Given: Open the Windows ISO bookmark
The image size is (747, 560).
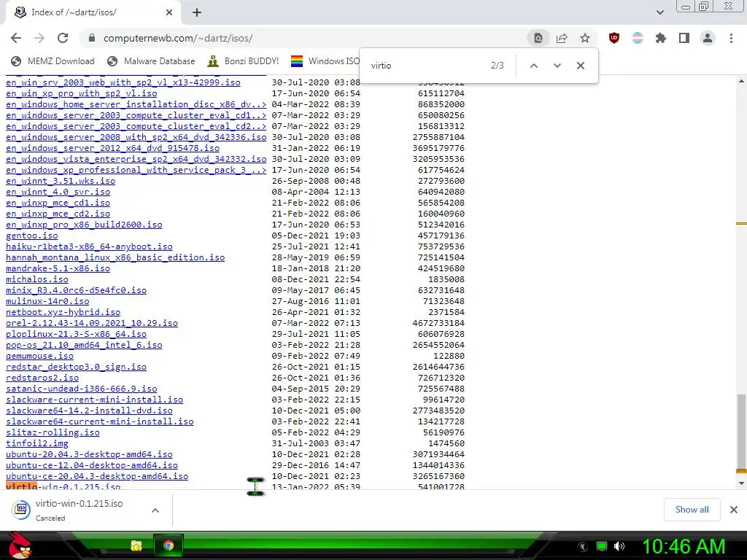Looking at the screenshot, I should click(325, 61).
